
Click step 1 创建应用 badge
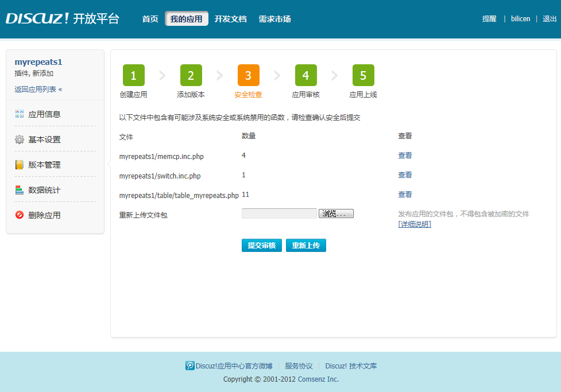tap(133, 75)
